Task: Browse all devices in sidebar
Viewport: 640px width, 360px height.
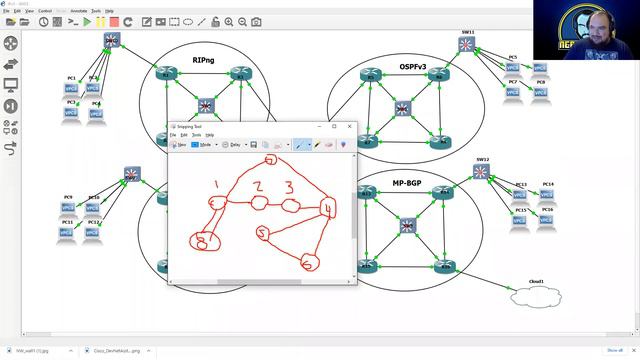Action: pos(11,127)
